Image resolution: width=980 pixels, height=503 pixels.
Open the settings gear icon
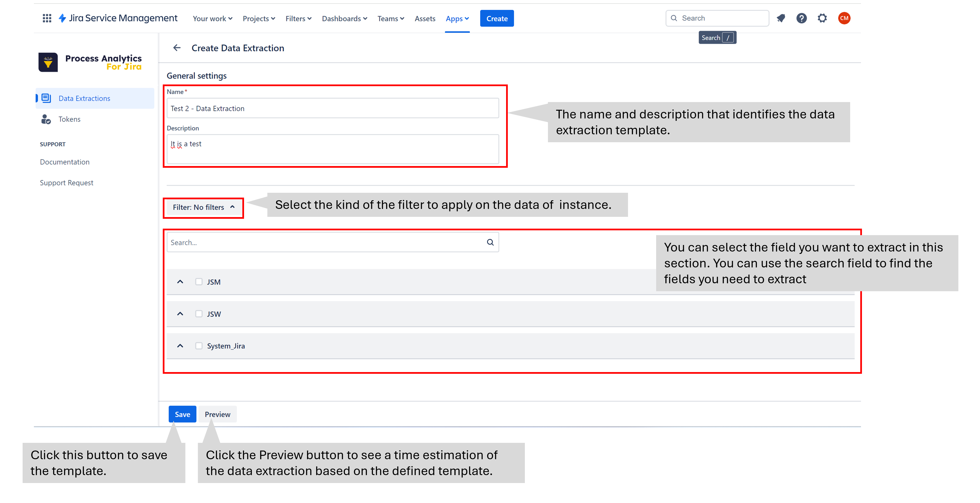point(822,18)
